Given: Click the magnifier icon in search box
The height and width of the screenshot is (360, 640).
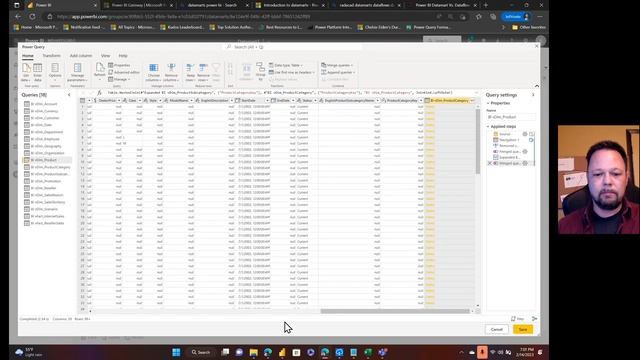Looking at the screenshot, I should (x=229, y=47).
